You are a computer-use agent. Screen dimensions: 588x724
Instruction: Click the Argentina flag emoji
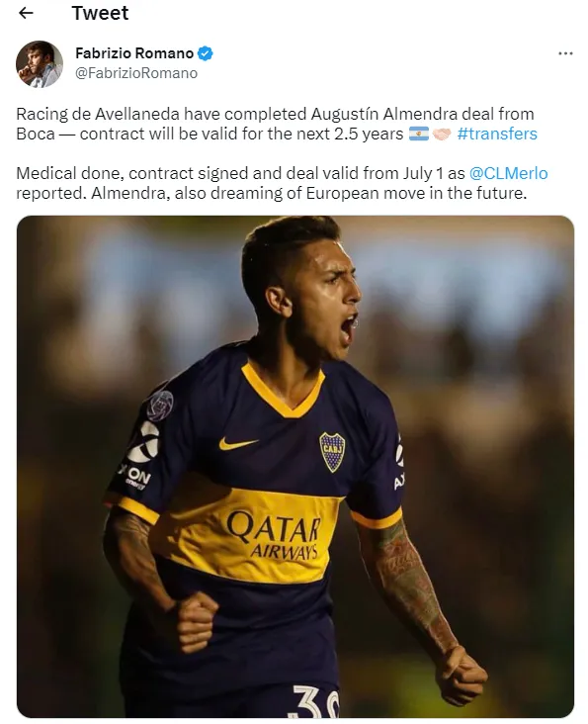(x=419, y=134)
